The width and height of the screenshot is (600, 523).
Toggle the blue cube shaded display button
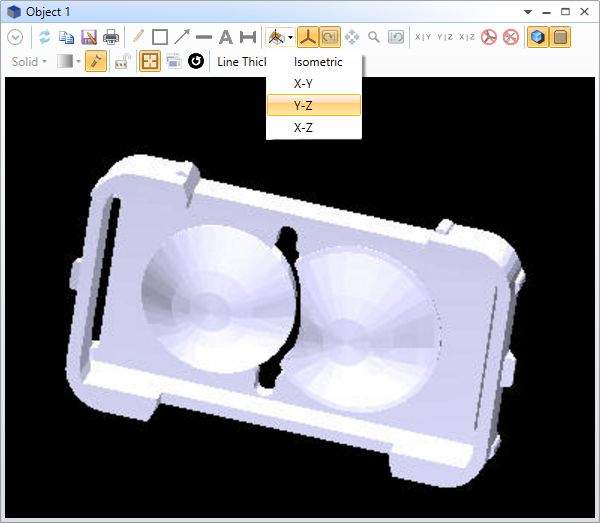coord(538,37)
